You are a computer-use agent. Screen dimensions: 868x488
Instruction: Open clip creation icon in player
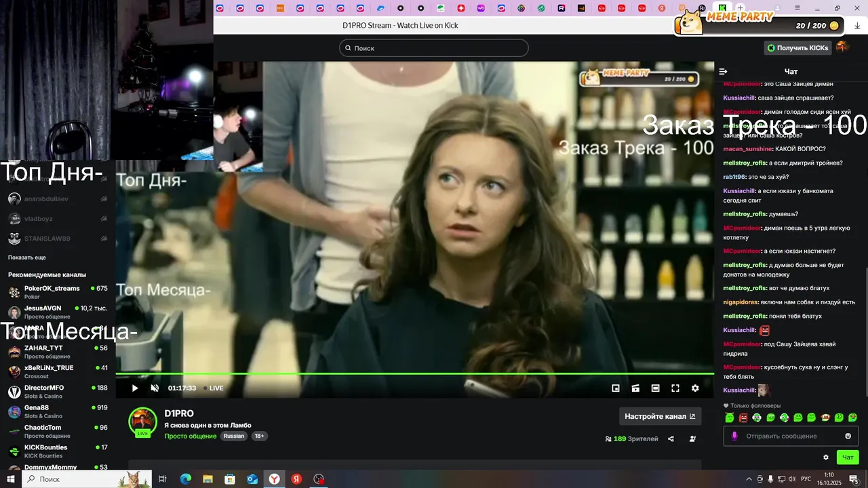tap(635, 388)
